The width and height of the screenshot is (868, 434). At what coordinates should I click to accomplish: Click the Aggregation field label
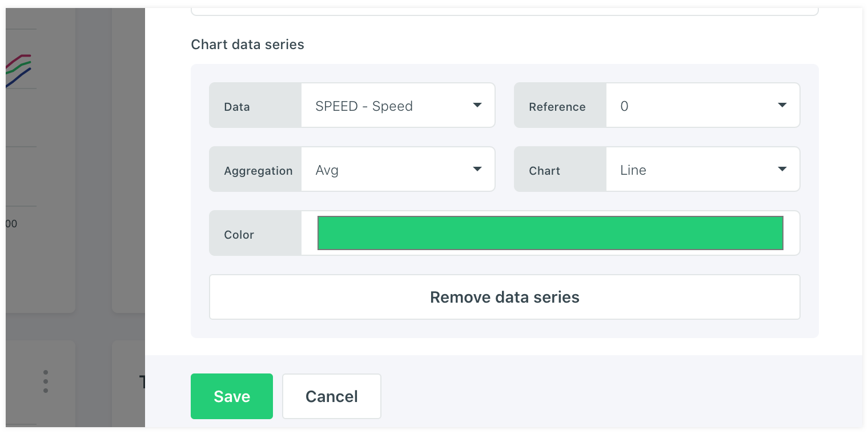(258, 171)
